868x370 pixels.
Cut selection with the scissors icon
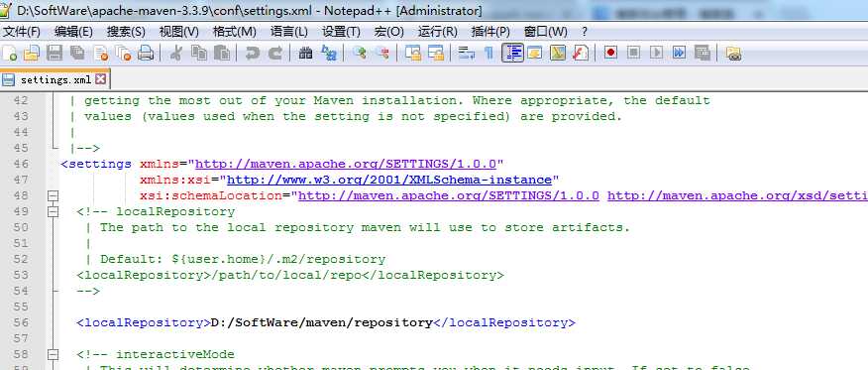pyautogui.click(x=176, y=54)
